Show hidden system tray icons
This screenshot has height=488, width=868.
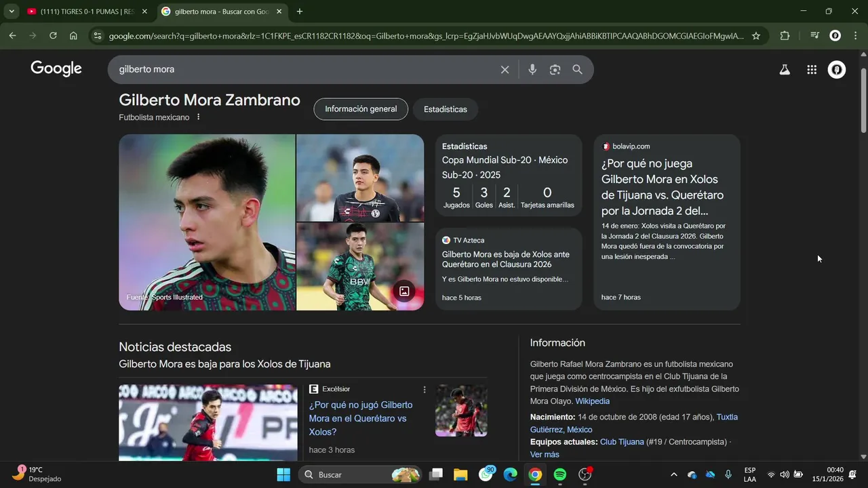pyautogui.click(x=673, y=474)
